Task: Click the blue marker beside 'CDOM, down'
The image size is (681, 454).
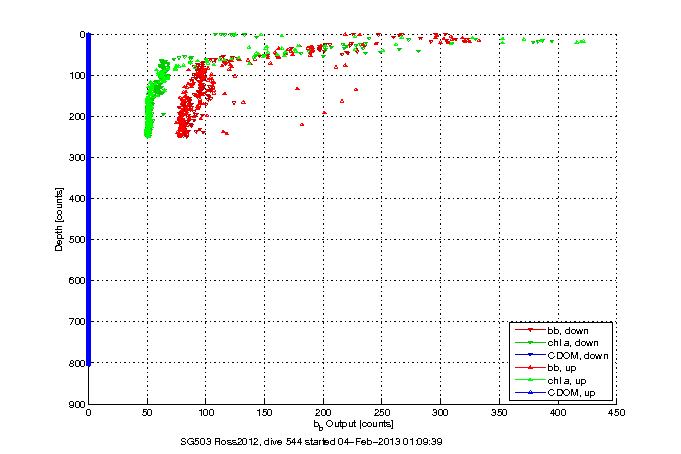Action: pyautogui.click(x=530, y=355)
